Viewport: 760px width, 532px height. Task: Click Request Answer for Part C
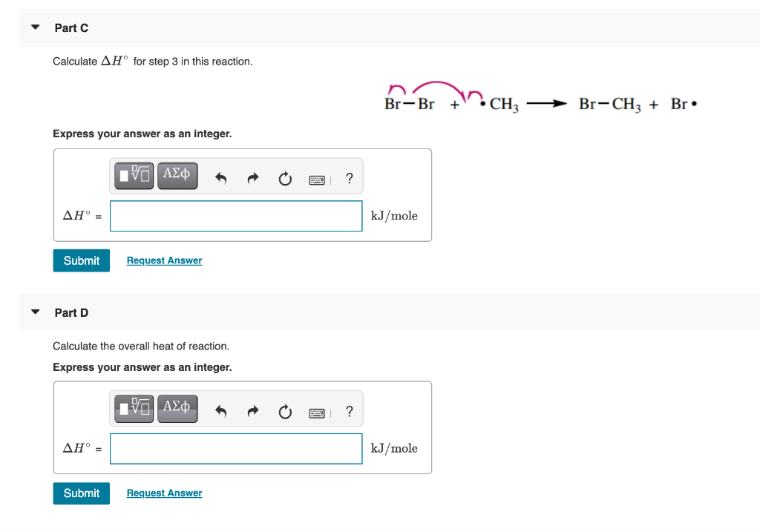(x=164, y=260)
